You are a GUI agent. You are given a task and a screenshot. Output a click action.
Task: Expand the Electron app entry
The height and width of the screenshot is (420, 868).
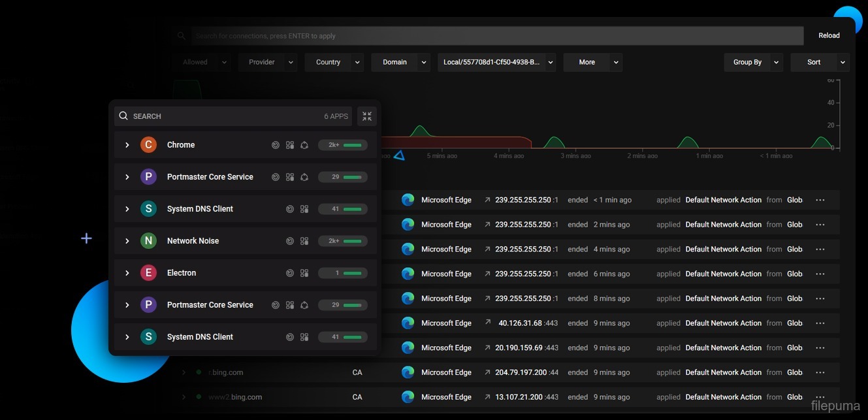click(x=127, y=273)
